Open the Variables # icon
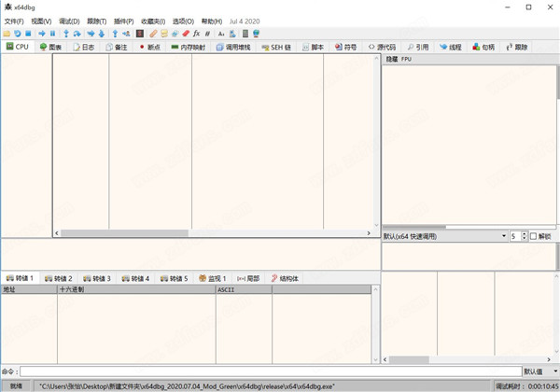560x392 pixels. click(x=207, y=34)
